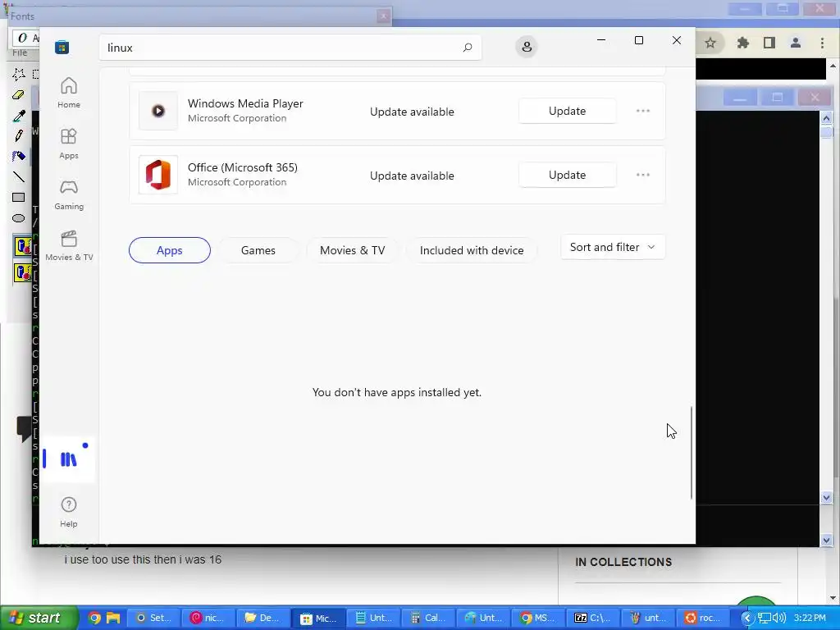This screenshot has width=840, height=630.
Task: Click the volume icon in system tray
Action: click(x=779, y=618)
